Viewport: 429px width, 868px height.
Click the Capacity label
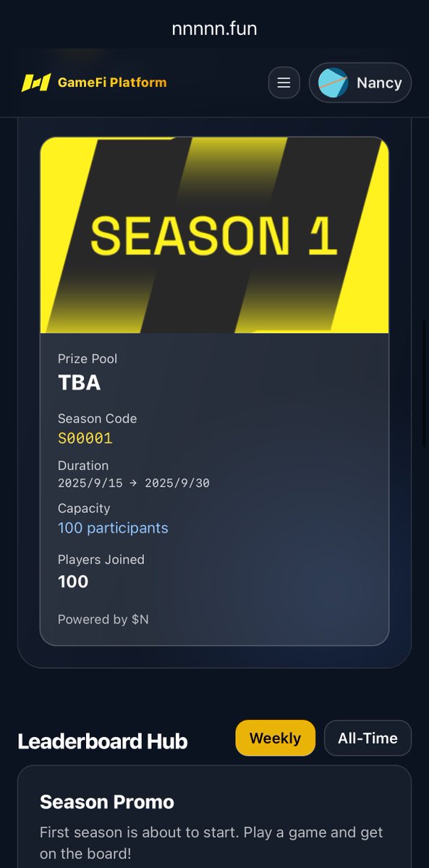click(84, 509)
